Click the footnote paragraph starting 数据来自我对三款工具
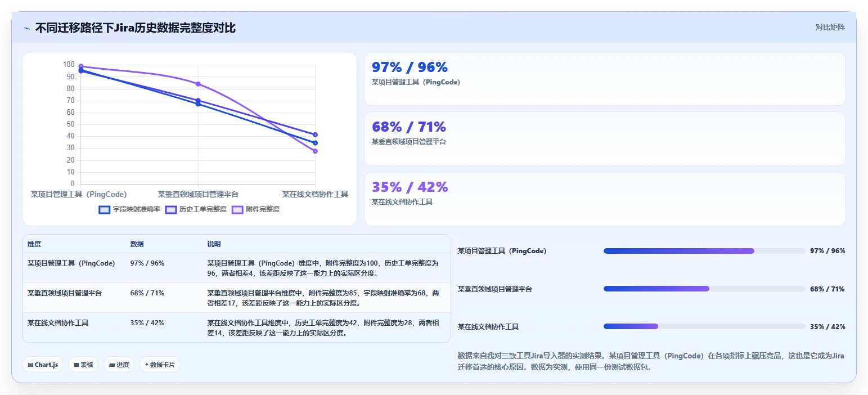Screen dimensions: 868x395 651,362
